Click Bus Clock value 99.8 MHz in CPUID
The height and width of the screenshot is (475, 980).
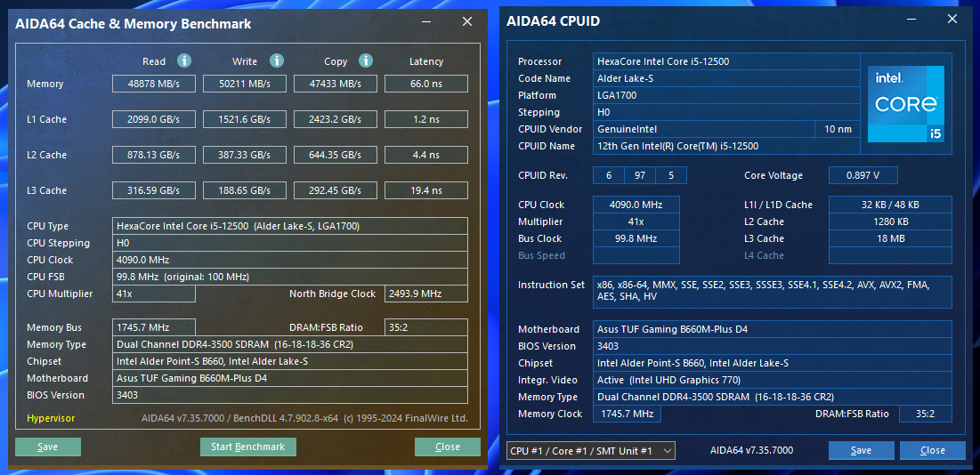[636, 238]
